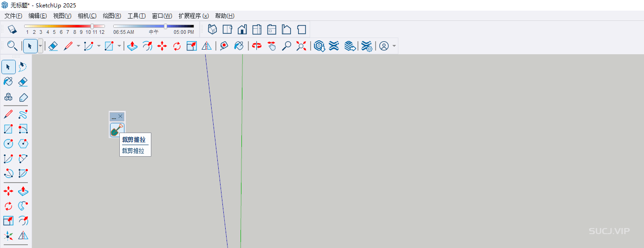The width and height of the screenshot is (644, 248).
Task: Close the floating 裁剪推拉 toolbar
Action: pyautogui.click(x=120, y=116)
